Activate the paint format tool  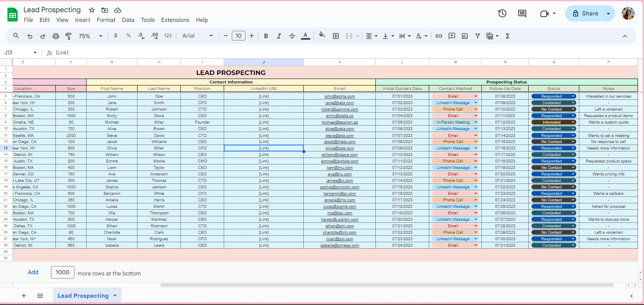68,36
